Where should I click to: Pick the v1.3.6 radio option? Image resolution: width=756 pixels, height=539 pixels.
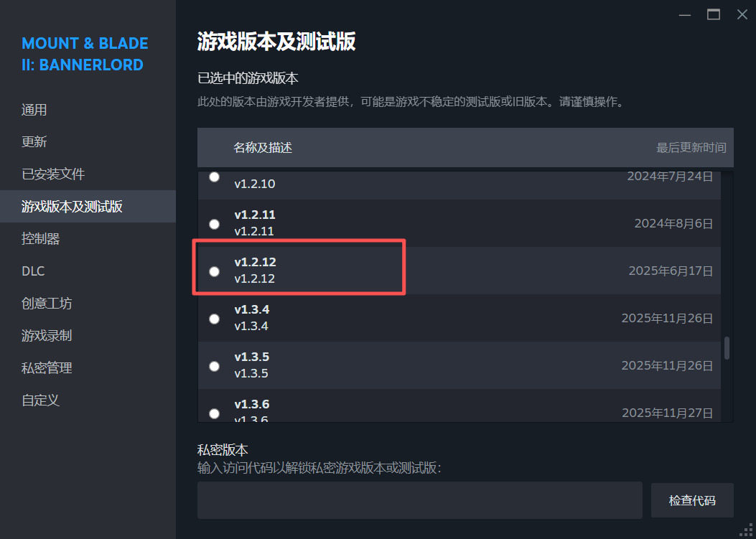click(x=214, y=413)
